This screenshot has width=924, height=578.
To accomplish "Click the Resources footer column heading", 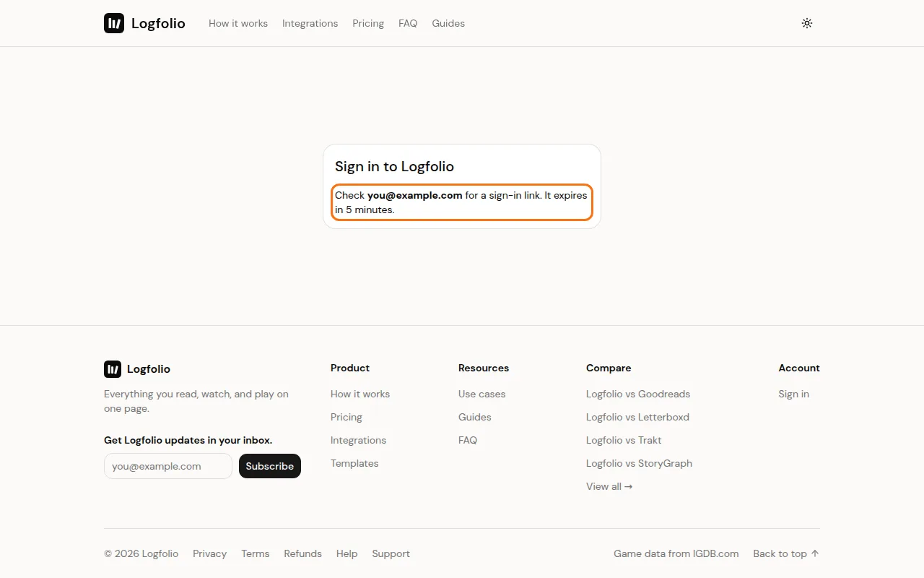I will click(x=484, y=368).
